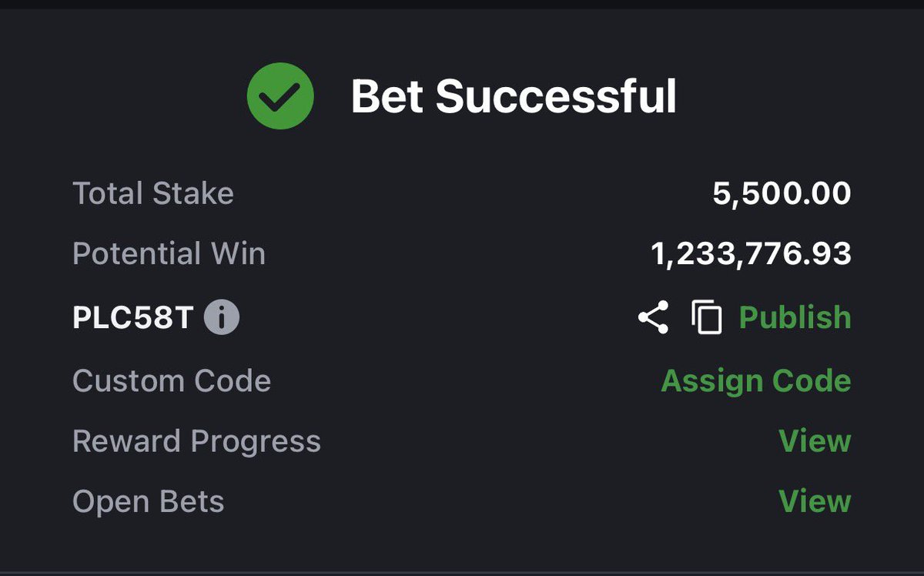
Task: Select the 5,500.00 stake amount
Action: click(x=782, y=193)
